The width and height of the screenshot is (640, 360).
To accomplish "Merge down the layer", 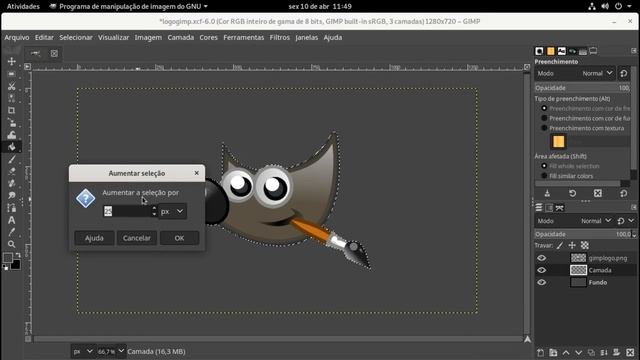I will point(604,353).
